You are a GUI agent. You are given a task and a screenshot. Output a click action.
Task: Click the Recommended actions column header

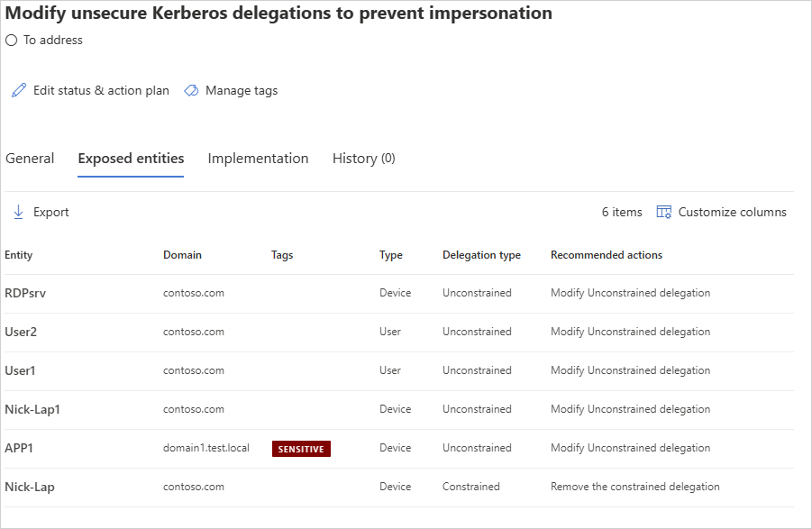click(x=606, y=255)
